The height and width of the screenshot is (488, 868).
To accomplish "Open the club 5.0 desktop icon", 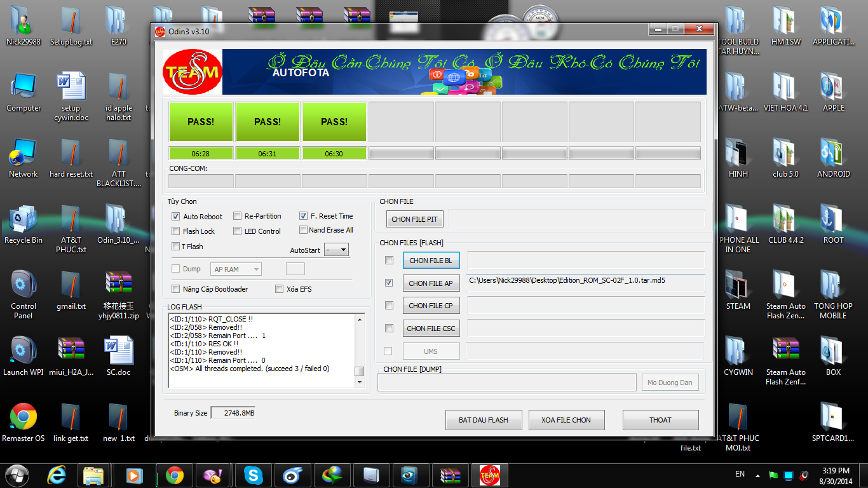I will coord(785,158).
